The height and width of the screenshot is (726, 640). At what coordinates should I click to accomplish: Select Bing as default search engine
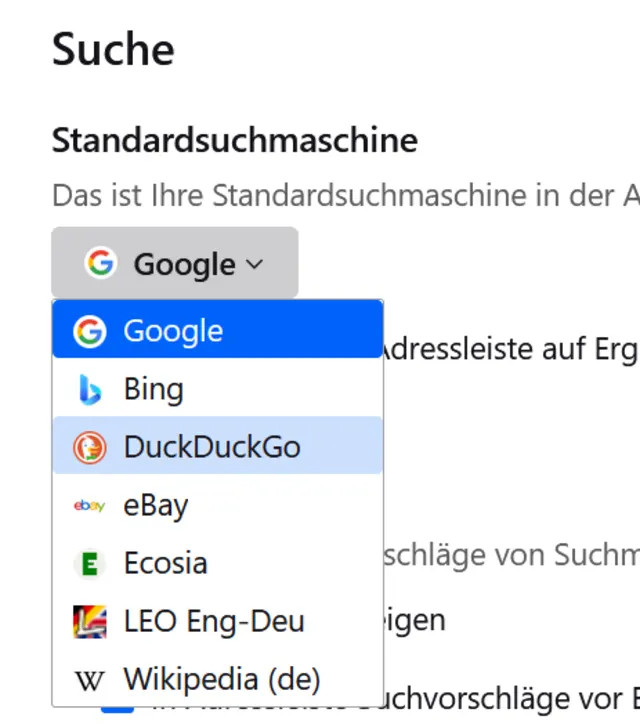pyautogui.click(x=153, y=389)
